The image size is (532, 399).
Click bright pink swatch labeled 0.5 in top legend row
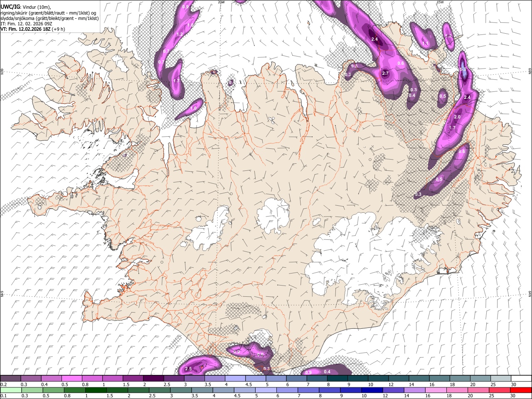tap(71, 378)
